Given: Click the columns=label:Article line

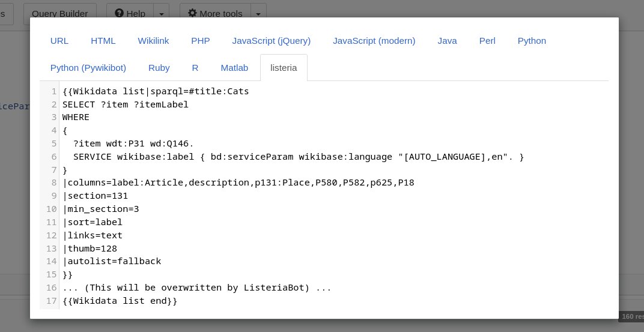Looking at the screenshot, I should (238, 183).
